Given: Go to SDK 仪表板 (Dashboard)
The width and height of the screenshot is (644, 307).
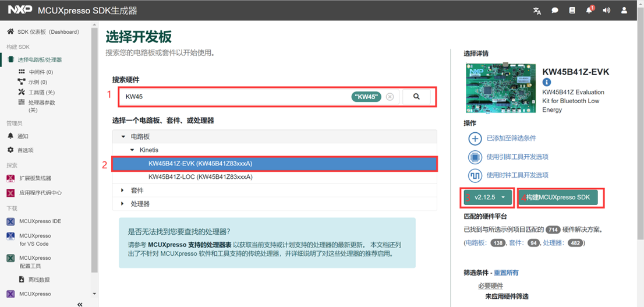Looking at the screenshot, I should 48,32.
